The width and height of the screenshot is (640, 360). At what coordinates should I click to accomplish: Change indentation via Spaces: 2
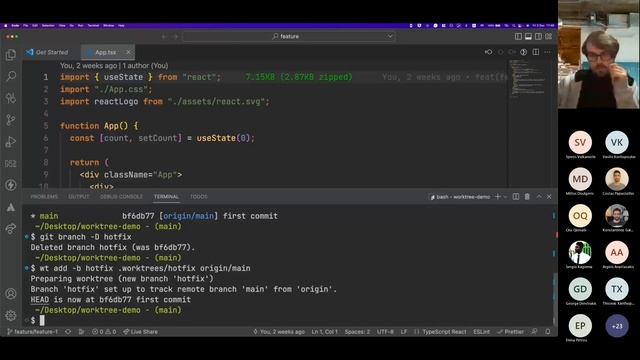tap(357, 331)
